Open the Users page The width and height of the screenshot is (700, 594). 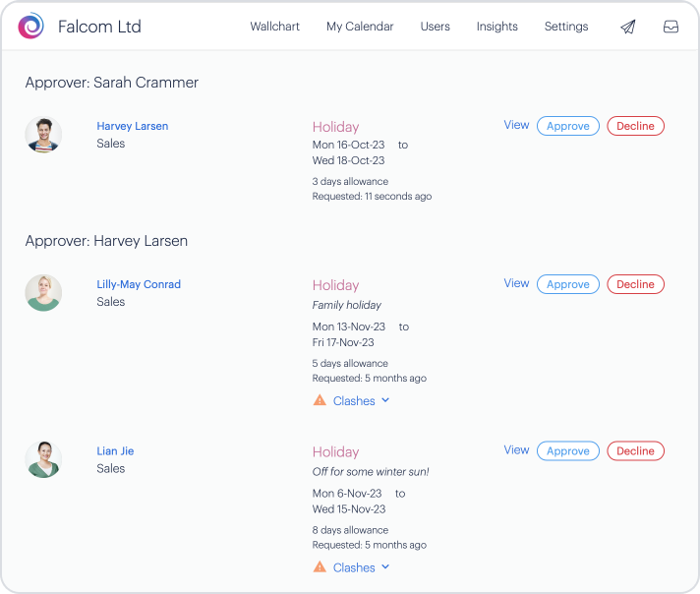(435, 27)
